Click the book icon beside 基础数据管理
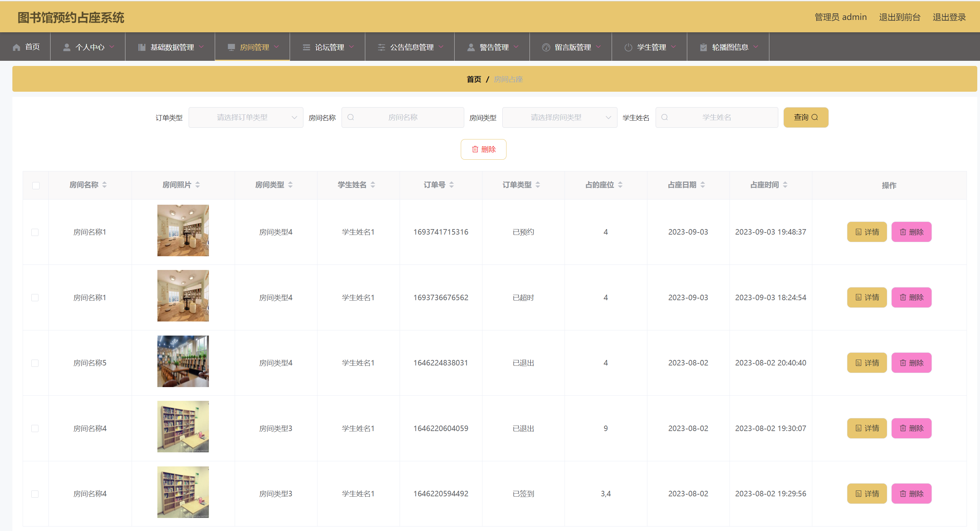Screen dimensions: 980x531 [x=142, y=47]
